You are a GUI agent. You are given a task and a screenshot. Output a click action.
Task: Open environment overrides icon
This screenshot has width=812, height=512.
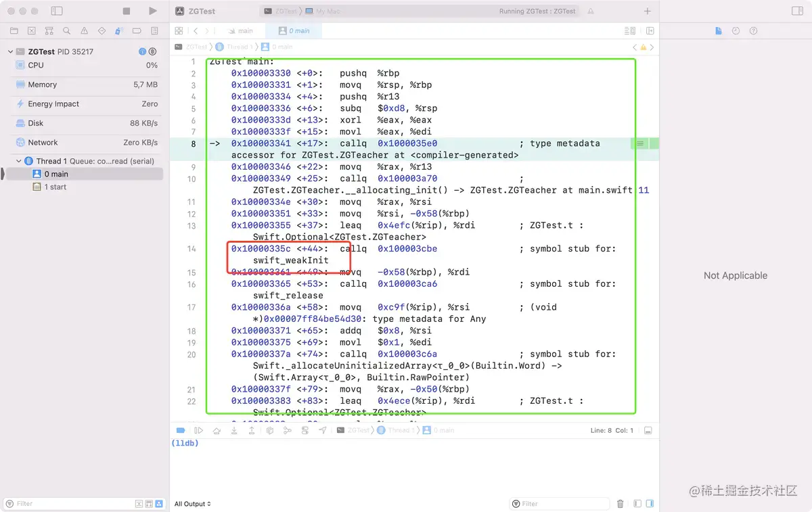(x=305, y=430)
